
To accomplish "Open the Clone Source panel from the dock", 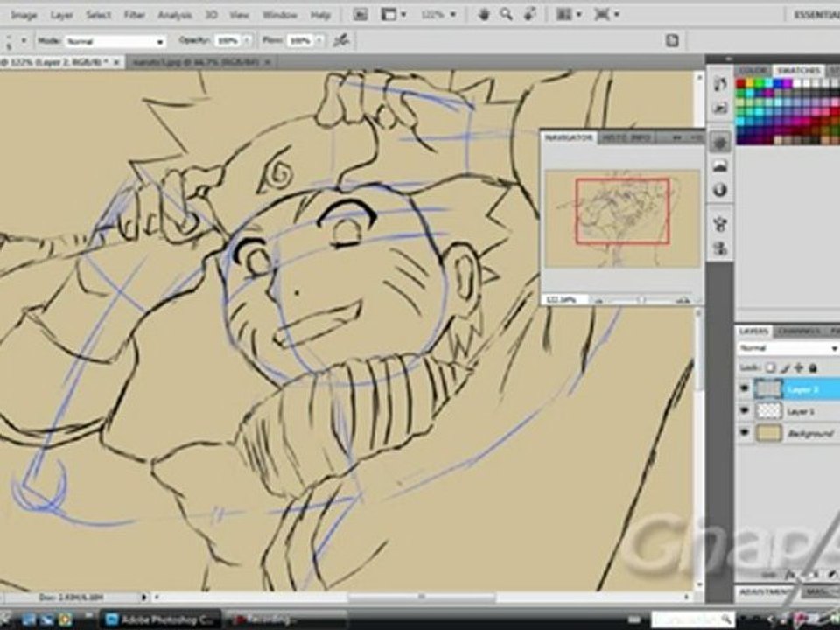I will [x=720, y=248].
